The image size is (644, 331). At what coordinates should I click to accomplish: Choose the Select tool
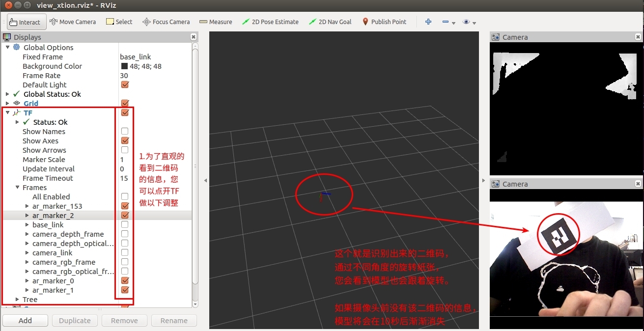click(x=119, y=22)
